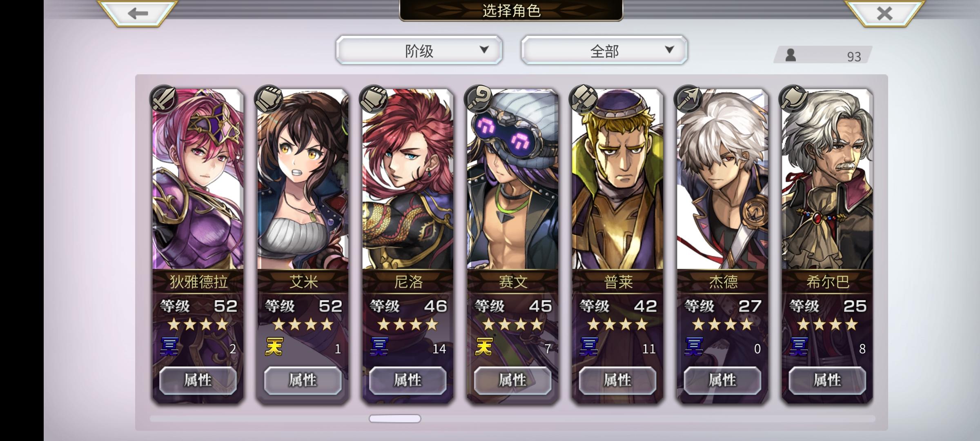The image size is (980, 441).
Task: Open 属性 for 狄雅德拉
Action: point(198,381)
